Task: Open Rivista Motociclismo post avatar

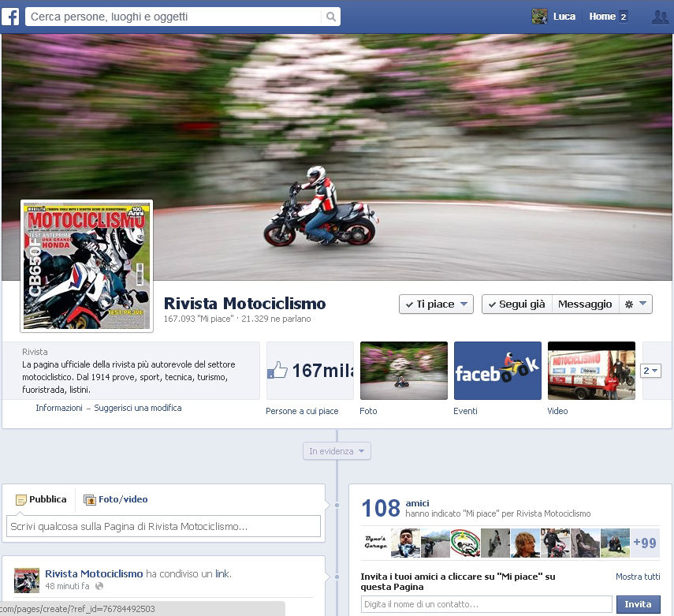Action: pos(27,581)
